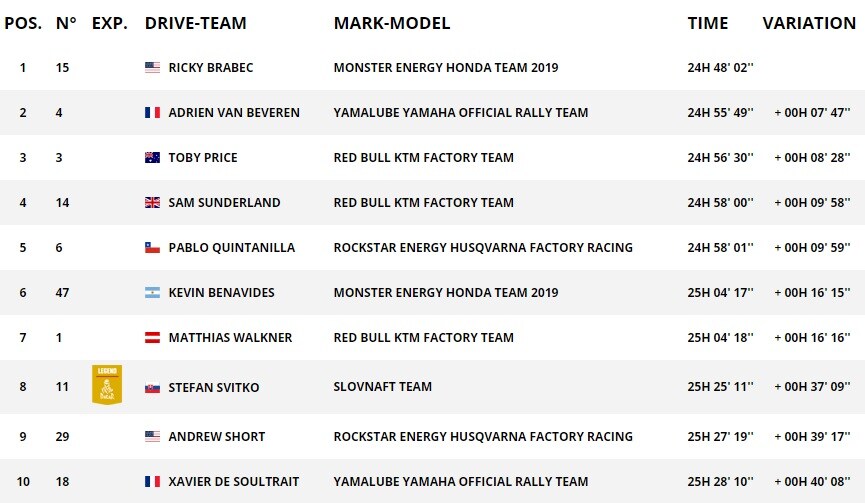Select rider Xavier De Soultrait
Viewport: 865px width, 503px height.
pos(233,481)
